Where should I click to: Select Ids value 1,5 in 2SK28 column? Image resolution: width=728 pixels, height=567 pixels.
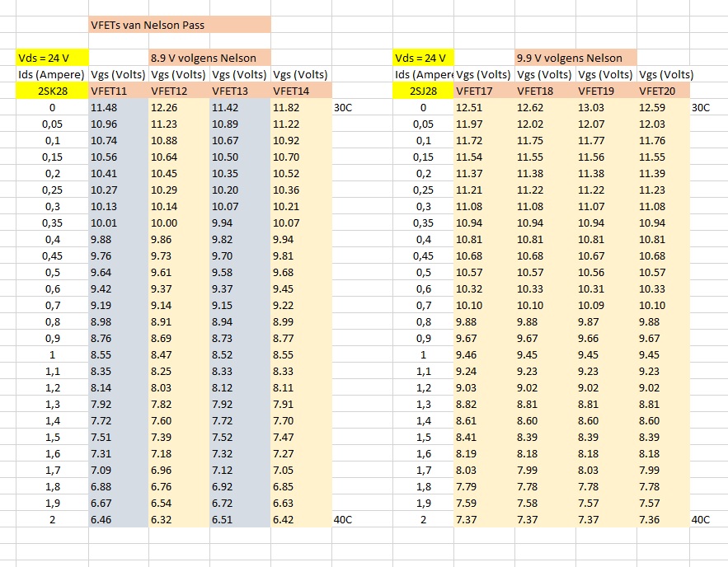(52, 437)
